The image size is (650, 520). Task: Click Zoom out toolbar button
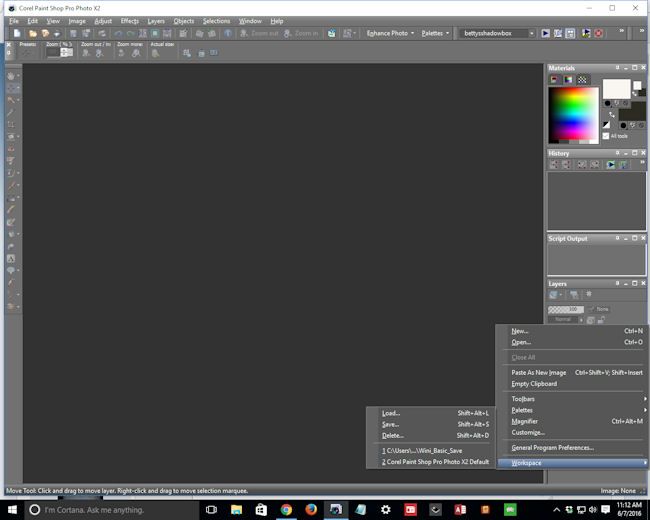tap(260, 33)
